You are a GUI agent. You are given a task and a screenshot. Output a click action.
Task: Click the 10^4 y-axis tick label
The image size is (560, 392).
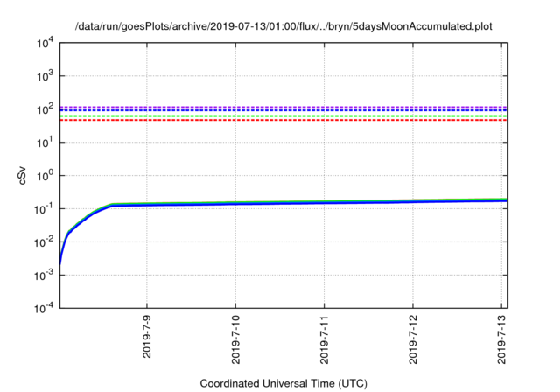click(45, 43)
